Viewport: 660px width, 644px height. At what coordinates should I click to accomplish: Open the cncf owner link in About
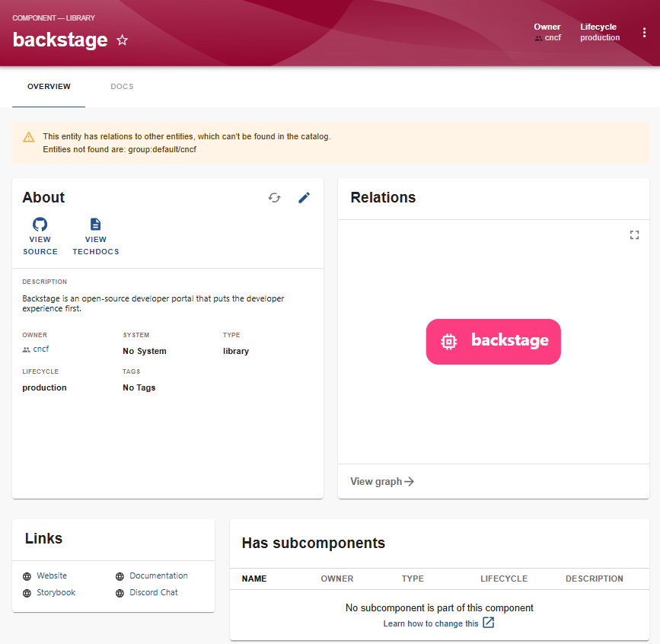pyautogui.click(x=40, y=349)
